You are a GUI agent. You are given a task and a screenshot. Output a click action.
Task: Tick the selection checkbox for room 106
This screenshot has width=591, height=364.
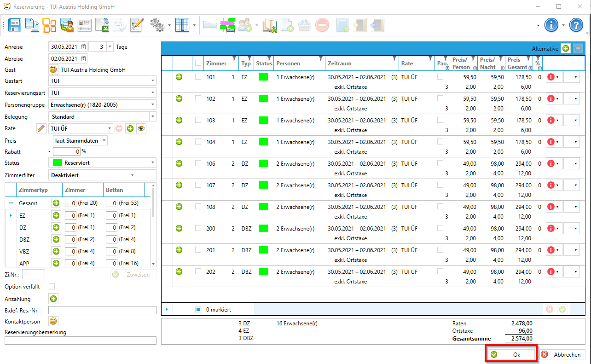198,163
